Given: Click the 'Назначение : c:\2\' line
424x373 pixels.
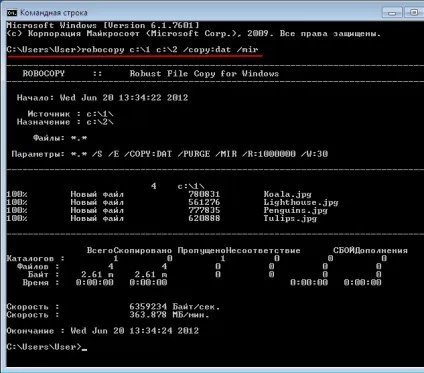Looking at the screenshot, I should click(65, 122).
